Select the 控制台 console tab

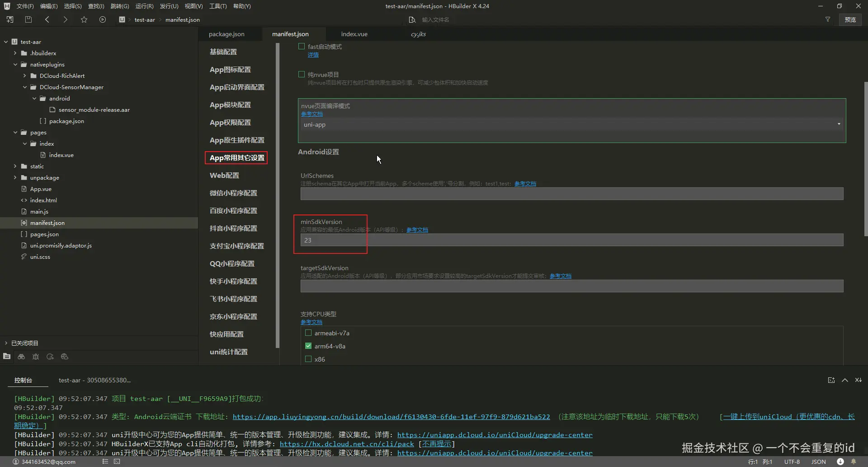23,380
